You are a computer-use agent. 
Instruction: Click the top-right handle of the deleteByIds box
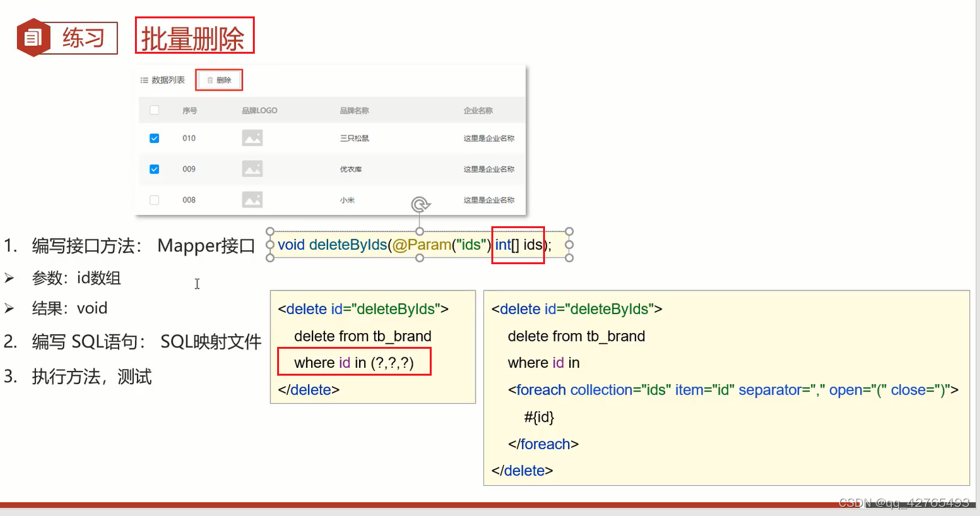(569, 231)
